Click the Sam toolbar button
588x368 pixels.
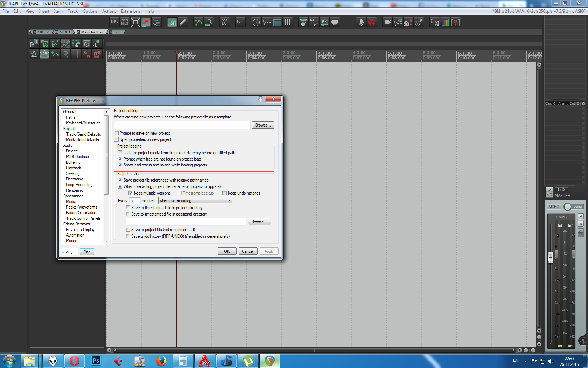pyautogui.click(x=240, y=22)
